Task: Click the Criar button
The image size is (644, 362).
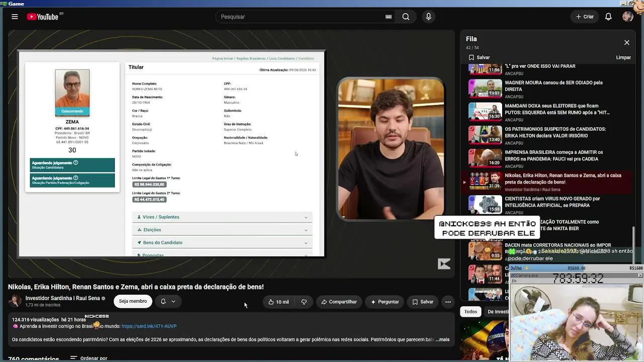Action: pyautogui.click(x=585, y=17)
